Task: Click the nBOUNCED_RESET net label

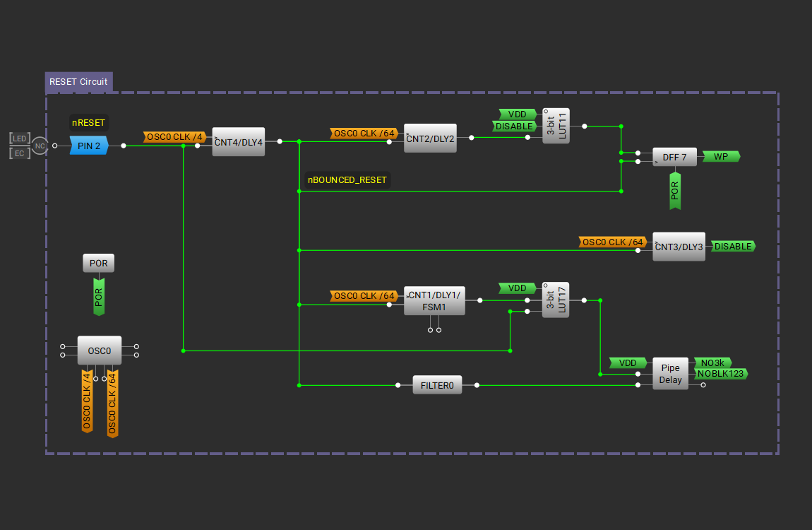Action: pos(347,180)
